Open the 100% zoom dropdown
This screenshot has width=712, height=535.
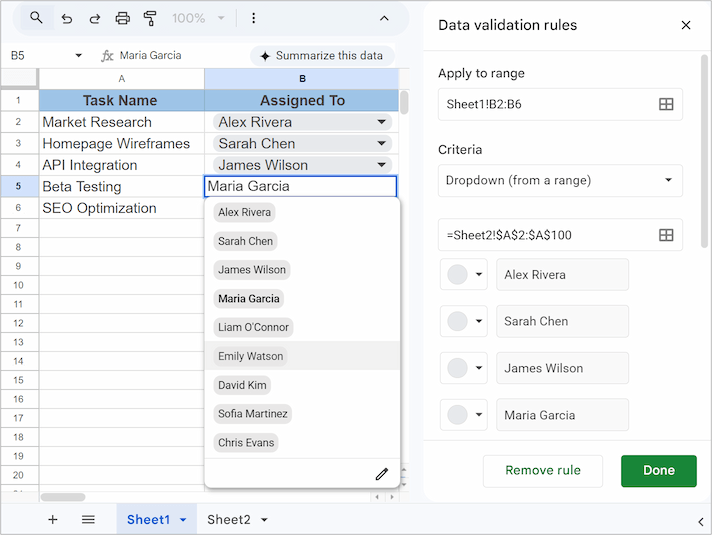click(198, 19)
